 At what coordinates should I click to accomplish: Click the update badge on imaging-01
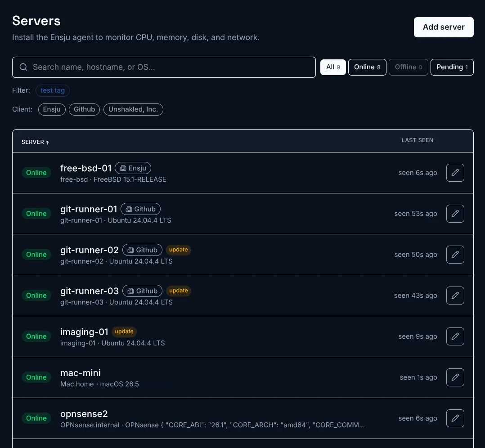124,332
